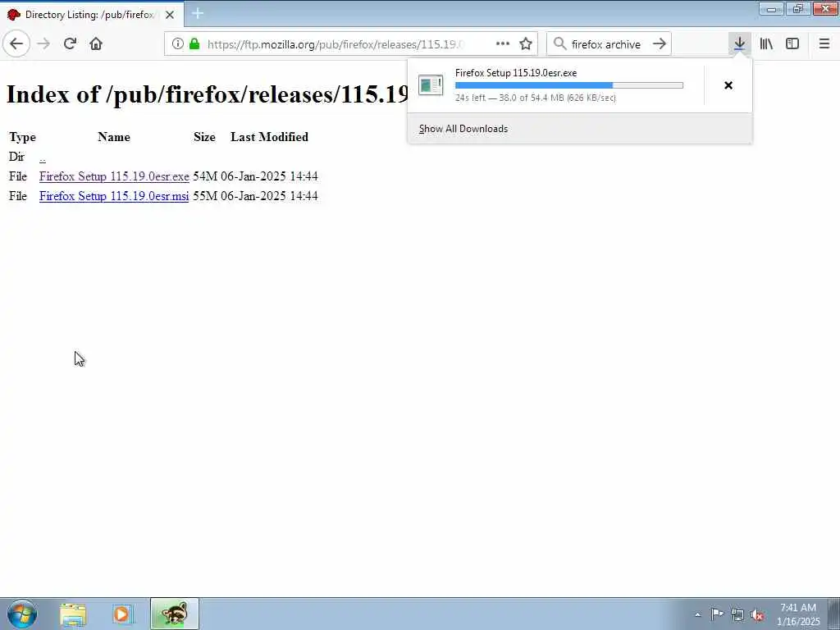Open the Firefox Setup 115.19.0esr.exe link
The height and width of the screenshot is (630, 840).
coord(114,176)
